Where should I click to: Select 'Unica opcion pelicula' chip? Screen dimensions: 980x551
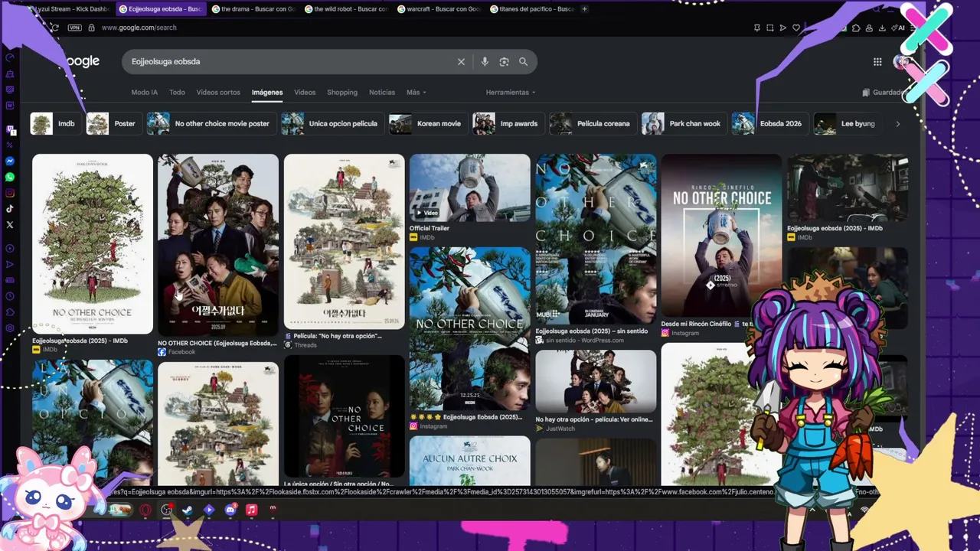(x=332, y=124)
